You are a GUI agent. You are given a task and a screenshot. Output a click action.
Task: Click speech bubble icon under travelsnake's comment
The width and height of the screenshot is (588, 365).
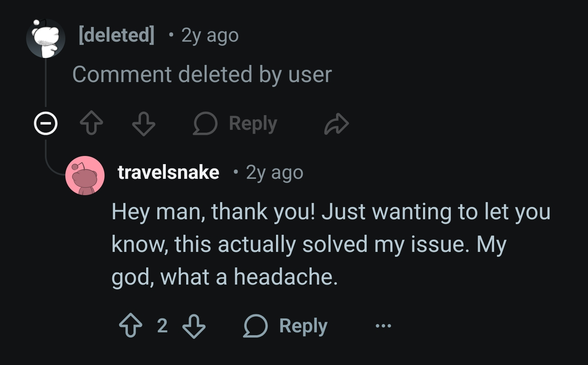(255, 326)
